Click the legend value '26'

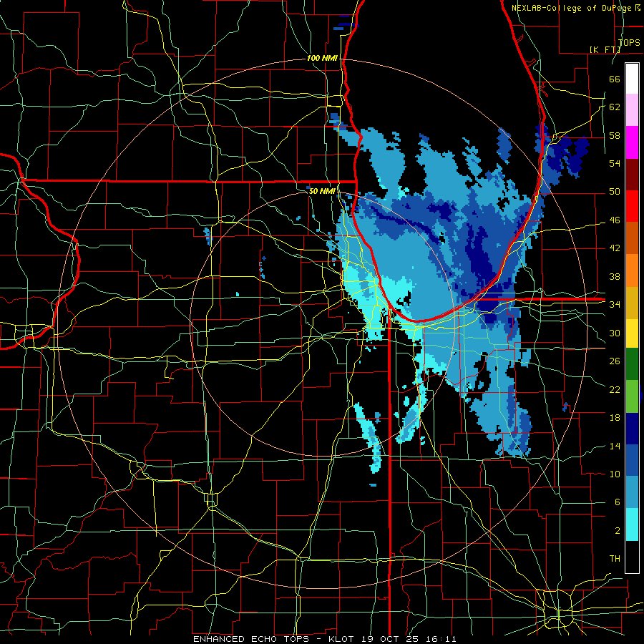click(x=615, y=361)
